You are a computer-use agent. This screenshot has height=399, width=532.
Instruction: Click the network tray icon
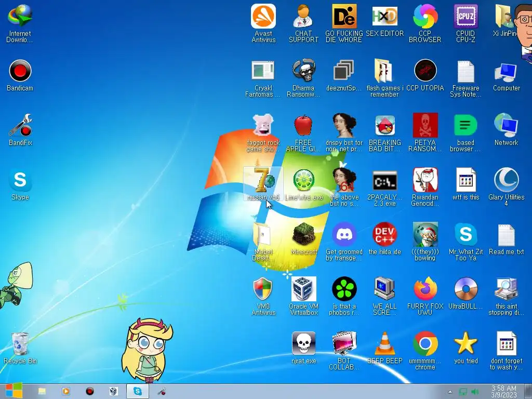[x=462, y=392]
